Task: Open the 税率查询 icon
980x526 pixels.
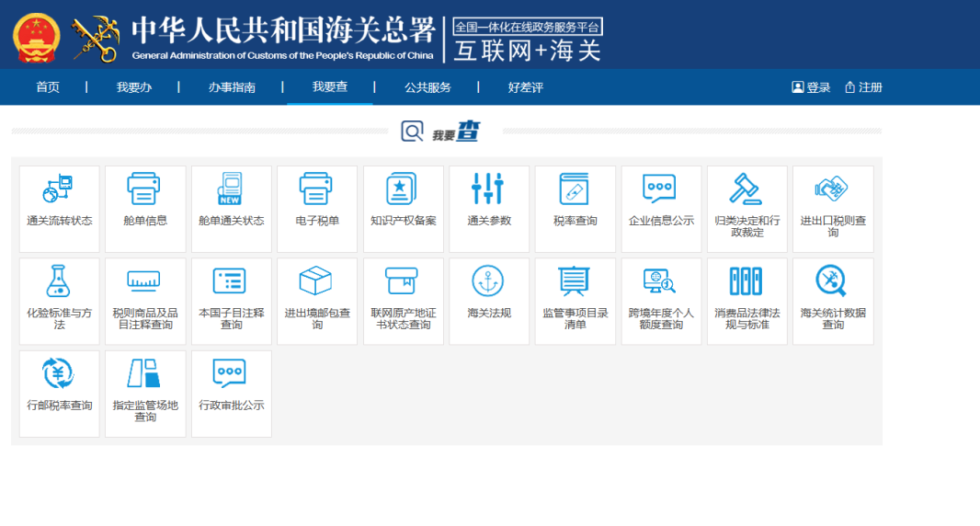Action: click(x=575, y=189)
